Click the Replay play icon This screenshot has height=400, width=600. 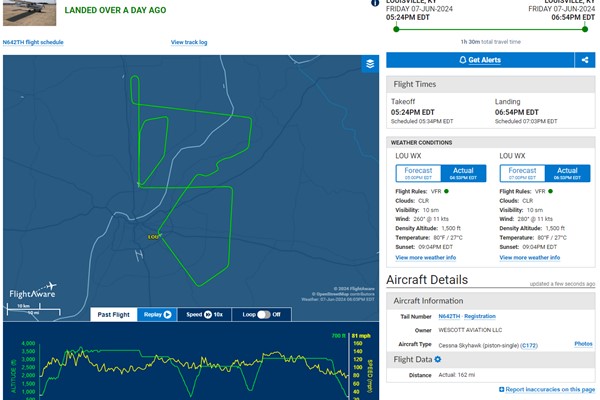[x=167, y=314]
